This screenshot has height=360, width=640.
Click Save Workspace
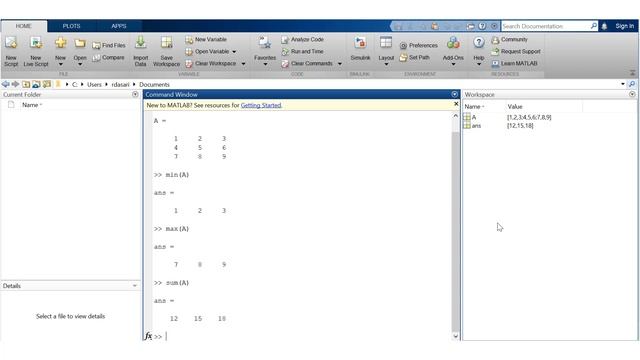point(166,51)
